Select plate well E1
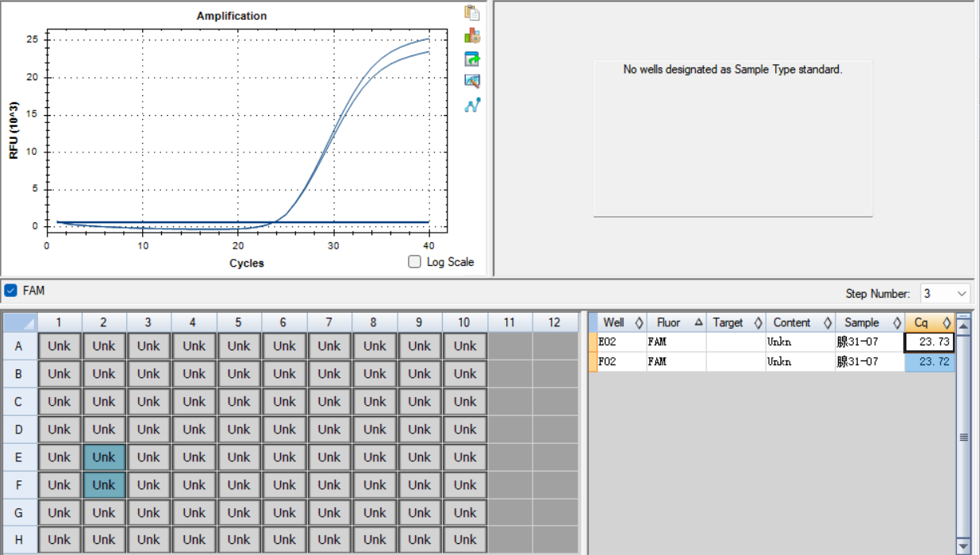 tap(59, 457)
